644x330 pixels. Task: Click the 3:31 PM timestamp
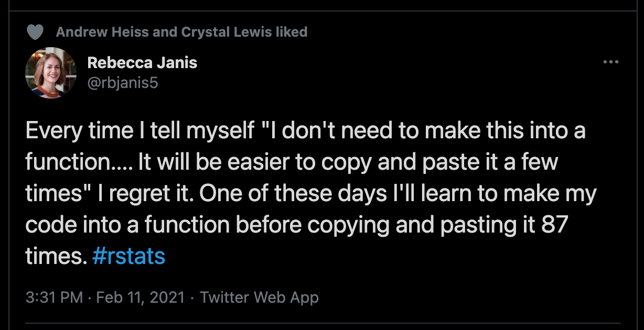click(x=54, y=298)
